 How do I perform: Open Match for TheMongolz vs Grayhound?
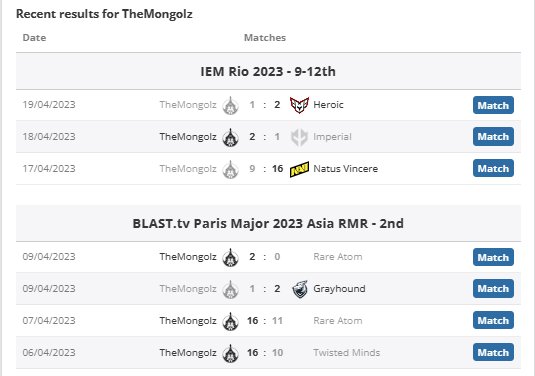tap(493, 288)
